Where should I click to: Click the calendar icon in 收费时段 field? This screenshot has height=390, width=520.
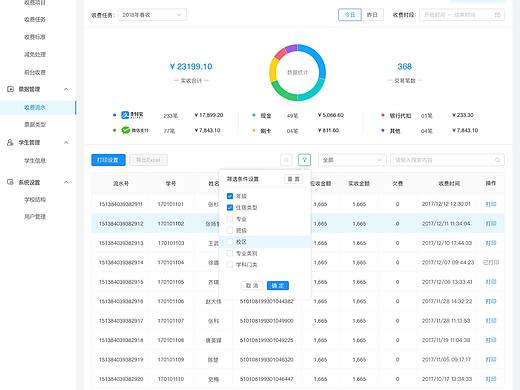point(497,15)
